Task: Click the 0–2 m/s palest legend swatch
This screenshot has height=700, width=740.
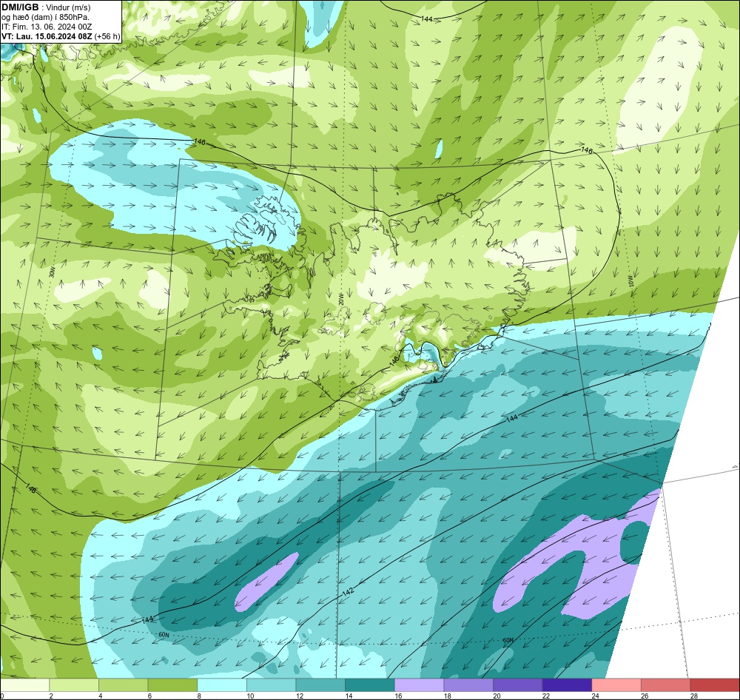Action: click(24, 685)
